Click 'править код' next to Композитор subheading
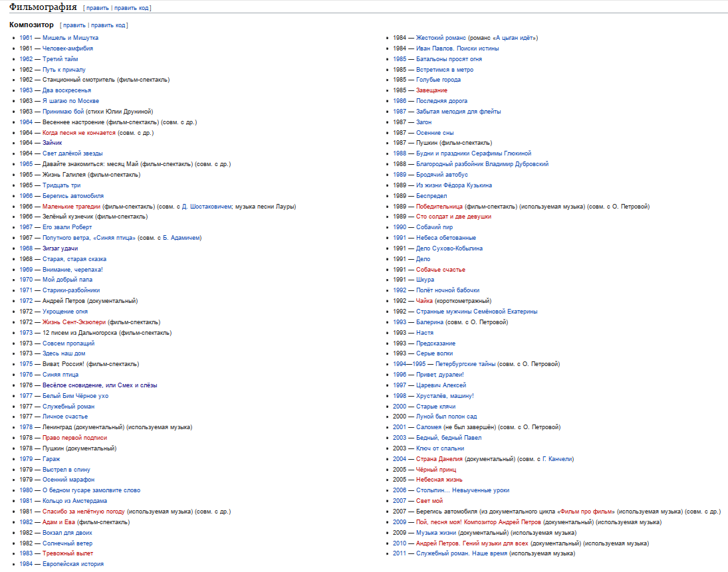Image resolution: width=728 pixels, height=572 pixels. tap(108, 25)
